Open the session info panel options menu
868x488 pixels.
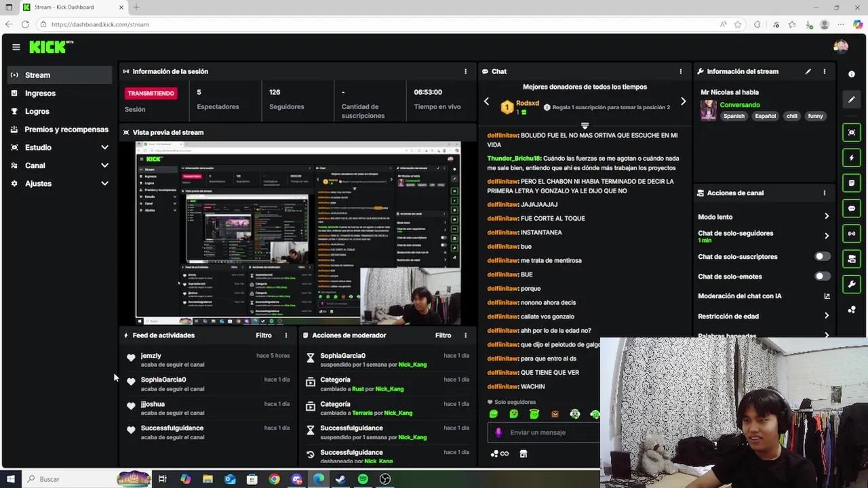[465, 71]
